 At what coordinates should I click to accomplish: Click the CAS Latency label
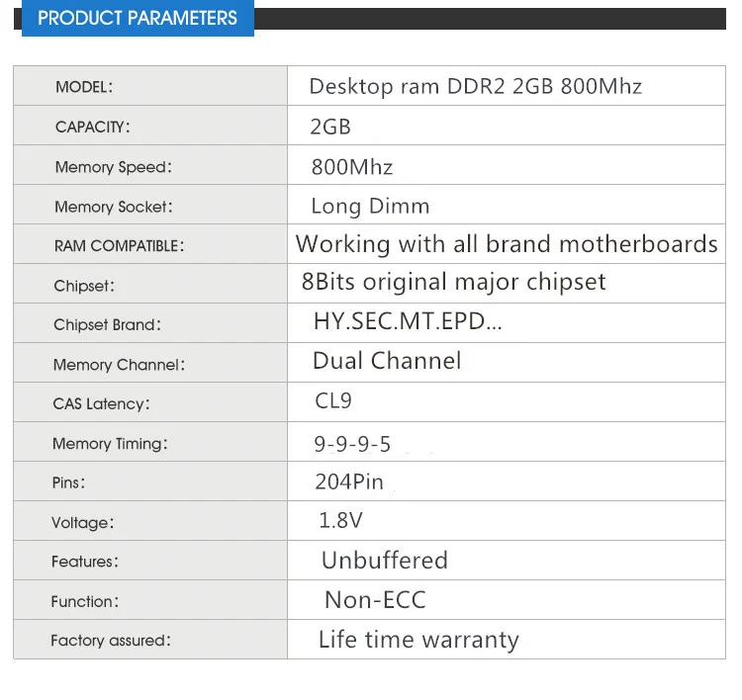101,403
